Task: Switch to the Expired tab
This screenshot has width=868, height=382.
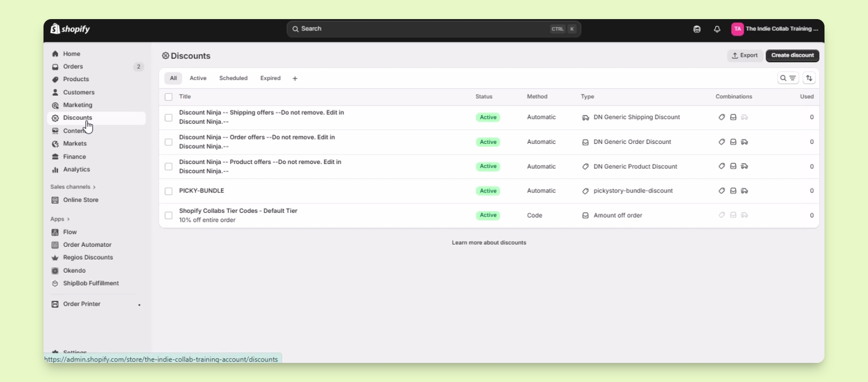Action: click(x=271, y=78)
